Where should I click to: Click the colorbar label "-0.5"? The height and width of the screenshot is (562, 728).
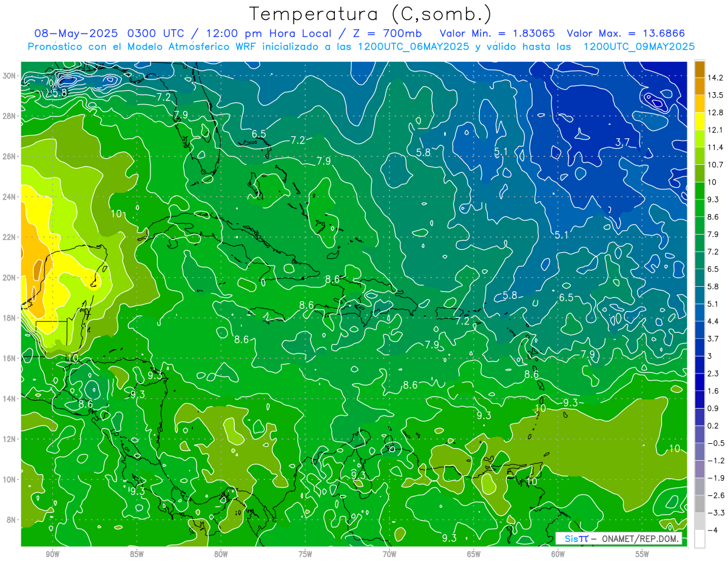716,443
